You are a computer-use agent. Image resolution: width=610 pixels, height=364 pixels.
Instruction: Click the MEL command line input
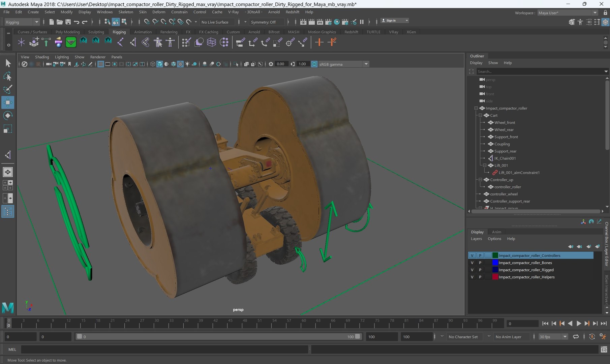[164, 350]
